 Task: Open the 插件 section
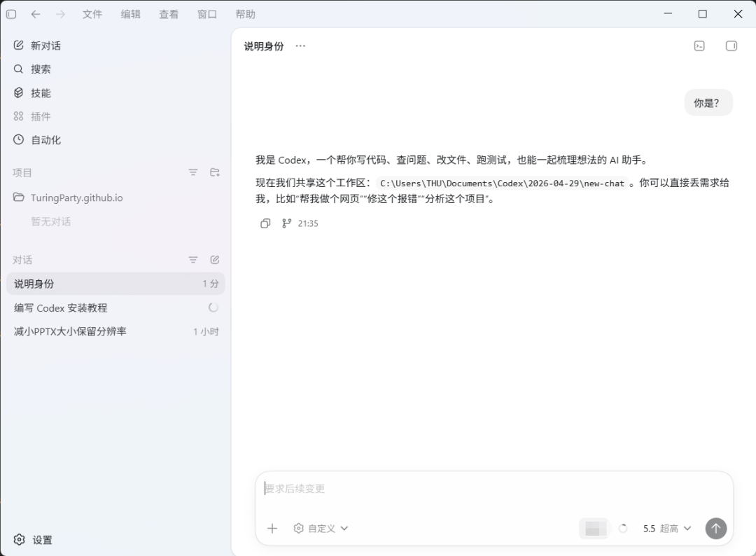pos(115,116)
